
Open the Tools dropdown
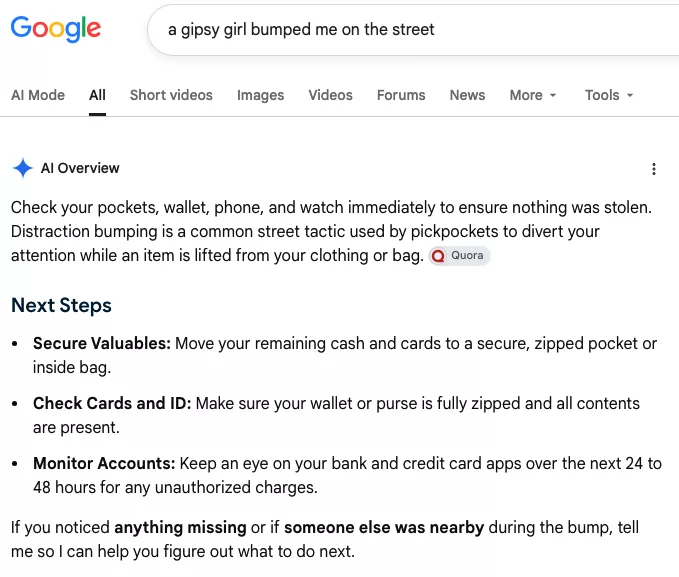[x=609, y=95]
